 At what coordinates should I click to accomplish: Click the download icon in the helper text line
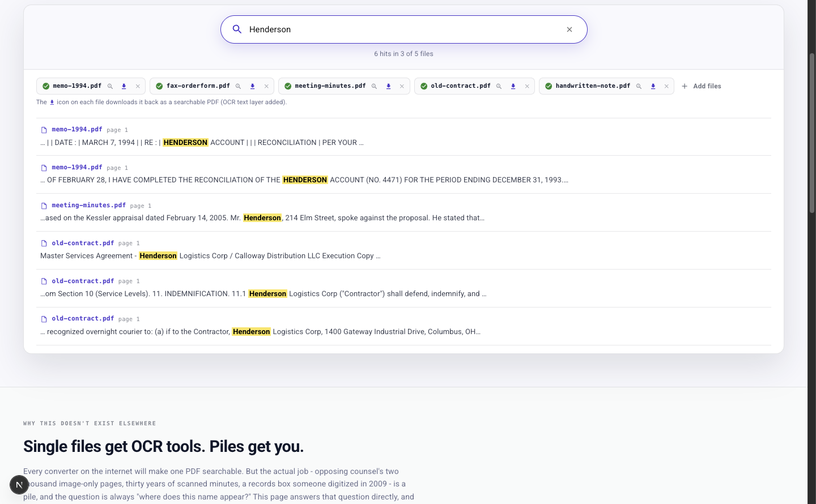(x=52, y=102)
